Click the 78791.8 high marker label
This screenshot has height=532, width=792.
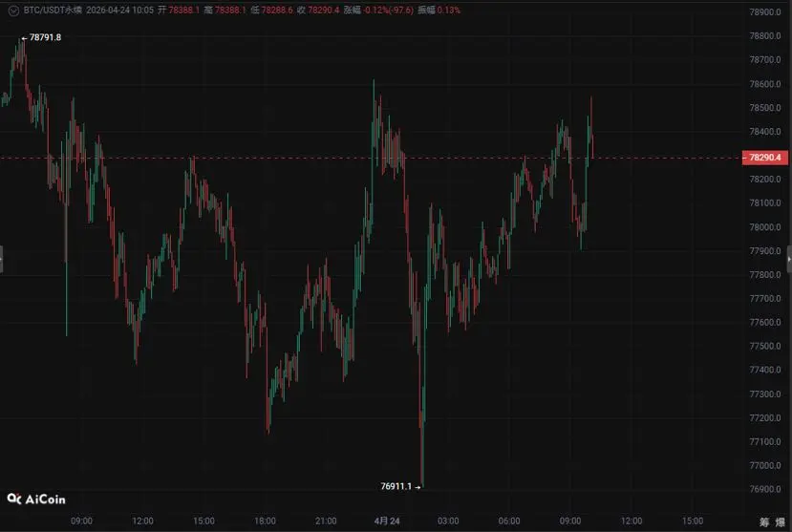(45, 37)
